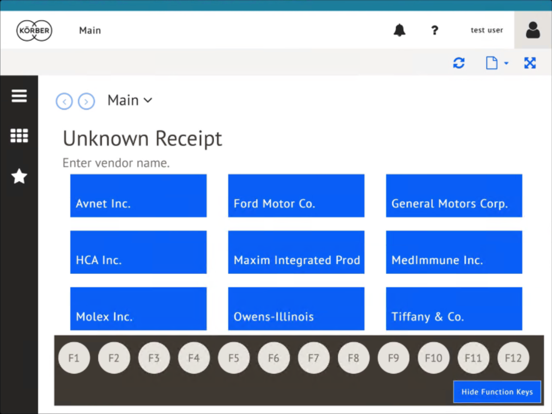Screen dimensions: 552x414
Task: Click the Körber logo
Action: point(34,30)
